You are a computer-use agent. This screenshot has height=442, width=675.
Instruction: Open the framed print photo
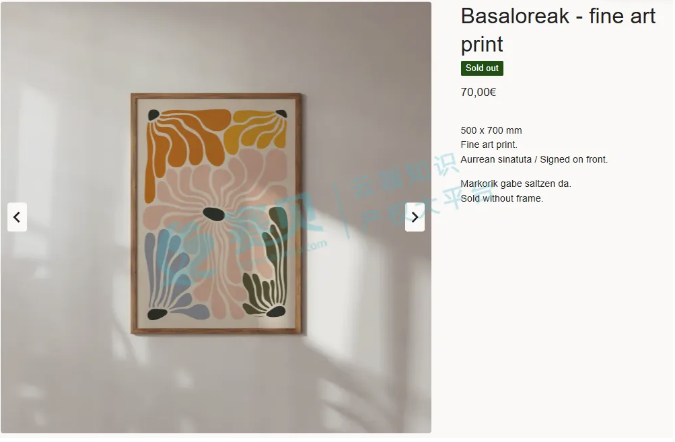[216, 217]
